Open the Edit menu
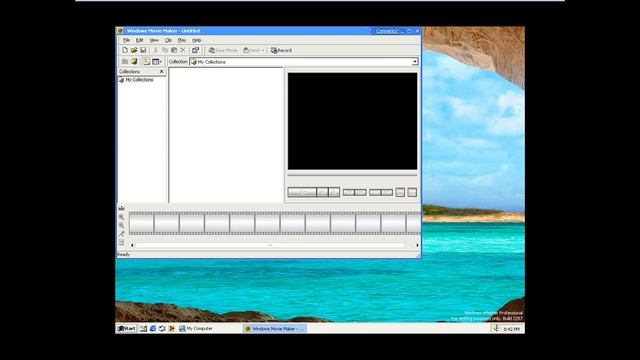 140,40
